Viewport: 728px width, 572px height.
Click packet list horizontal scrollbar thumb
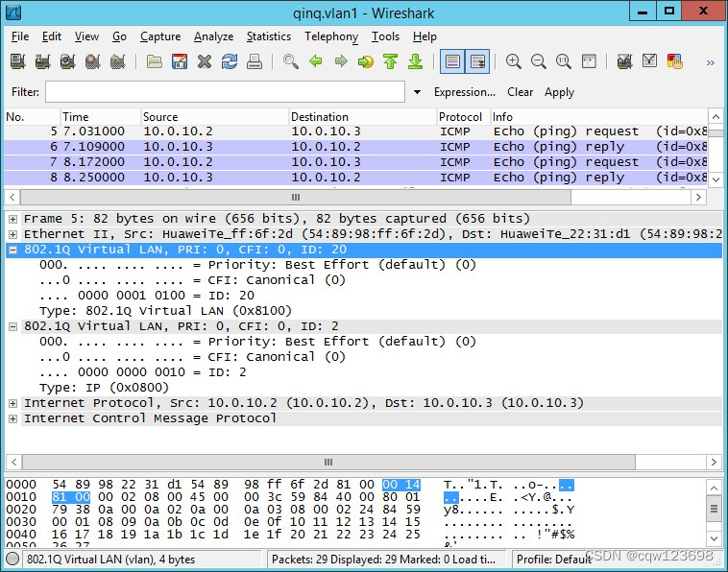pyautogui.click(x=296, y=197)
